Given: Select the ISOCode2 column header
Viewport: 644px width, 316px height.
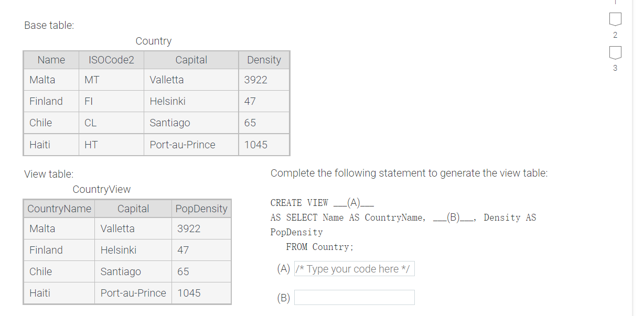Looking at the screenshot, I should click(x=111, y=60).
